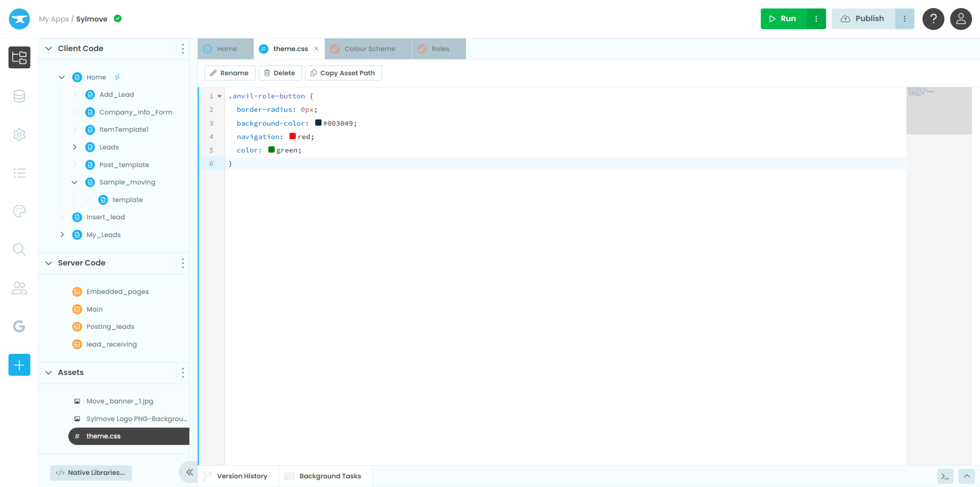Screen dimensions: 980x487
Task: Collapse the Home form tree
Action: (62, 77)
